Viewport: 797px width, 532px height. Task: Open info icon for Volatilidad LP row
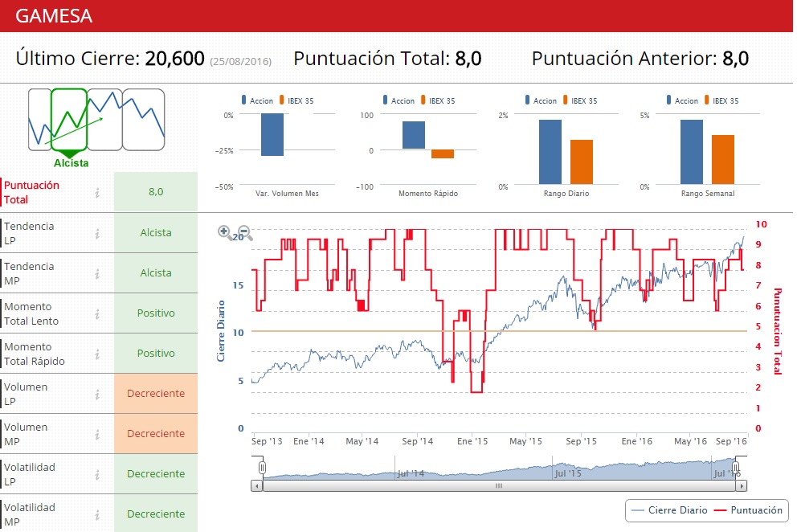[97, 474]
